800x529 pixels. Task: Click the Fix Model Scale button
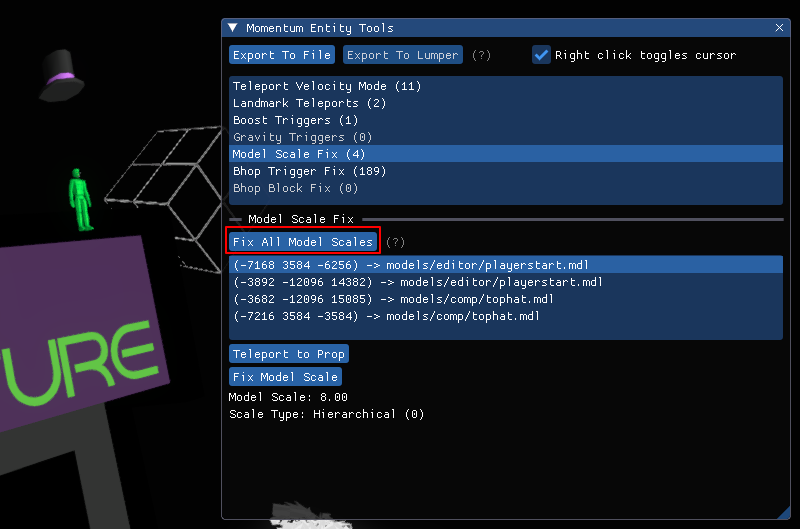point(285,377)
